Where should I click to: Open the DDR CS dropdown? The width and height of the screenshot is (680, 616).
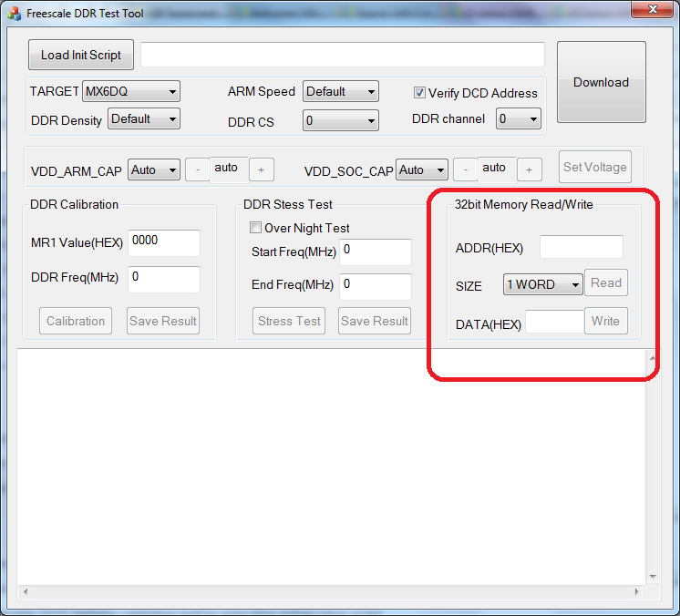tap(340, 120)
